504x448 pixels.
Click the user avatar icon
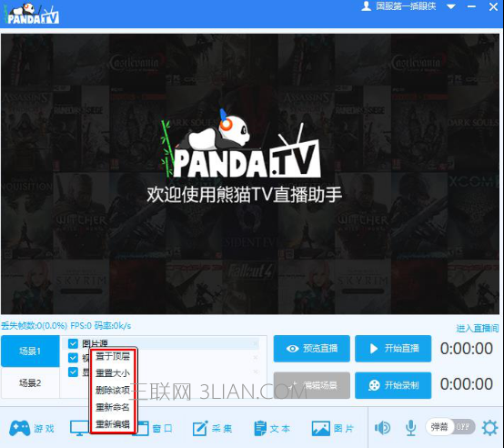pyautogui.click(x=366, y=5)
